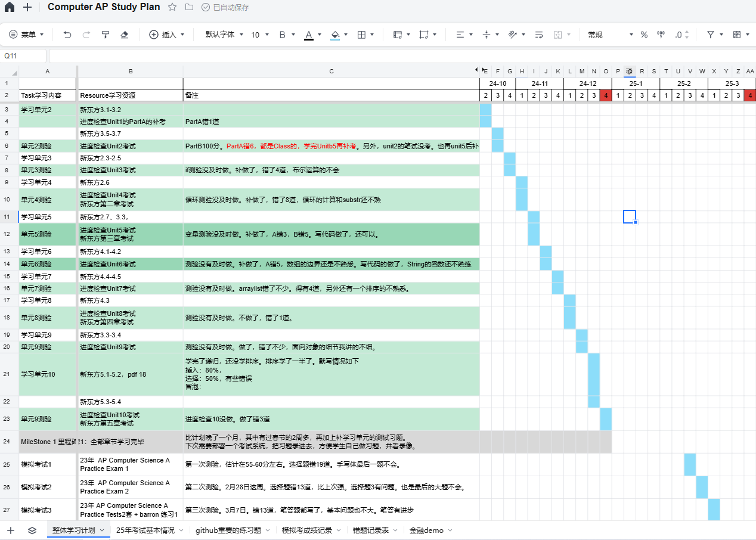Redo the last action
The image size is (756, 540).
[x=86, y=35]
